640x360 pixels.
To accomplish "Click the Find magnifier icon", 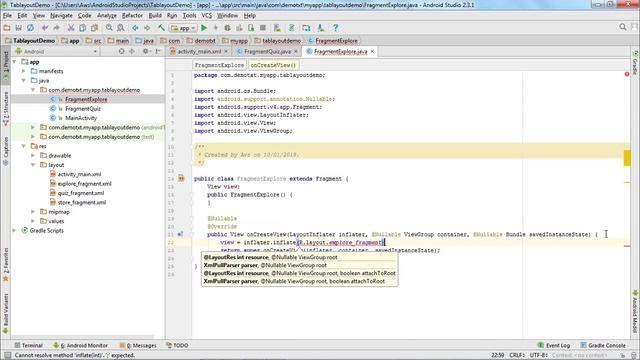I will coord(109,28).
